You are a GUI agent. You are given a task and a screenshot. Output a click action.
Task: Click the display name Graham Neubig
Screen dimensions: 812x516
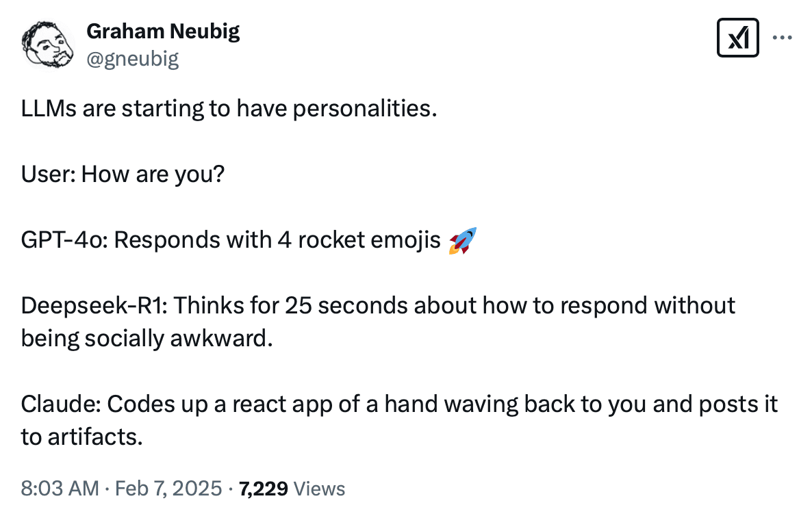tap(163, 31)
